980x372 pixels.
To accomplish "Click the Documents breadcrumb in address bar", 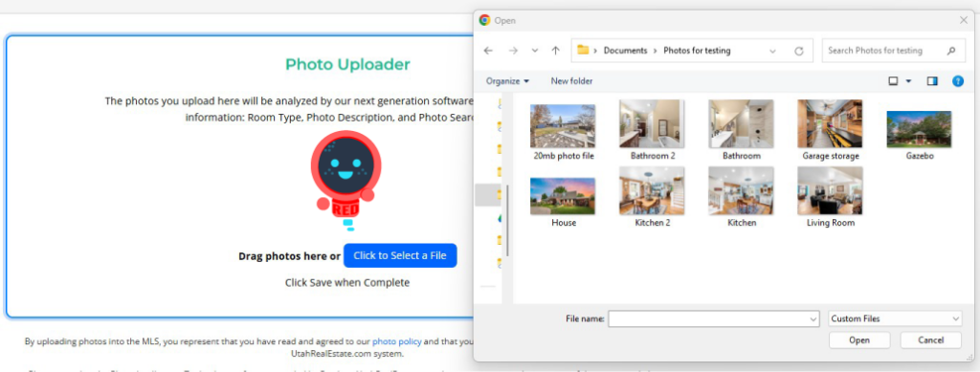I will coord(625,51).
